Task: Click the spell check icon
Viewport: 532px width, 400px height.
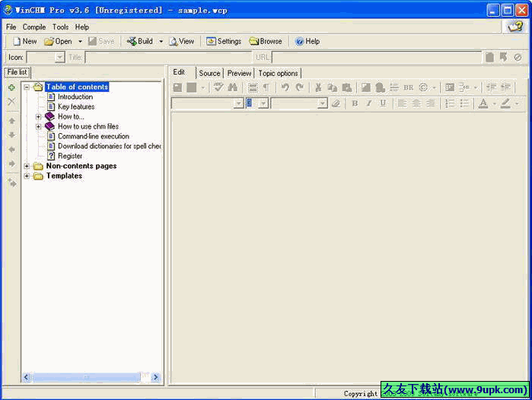Action: click(x=218, y=87)
